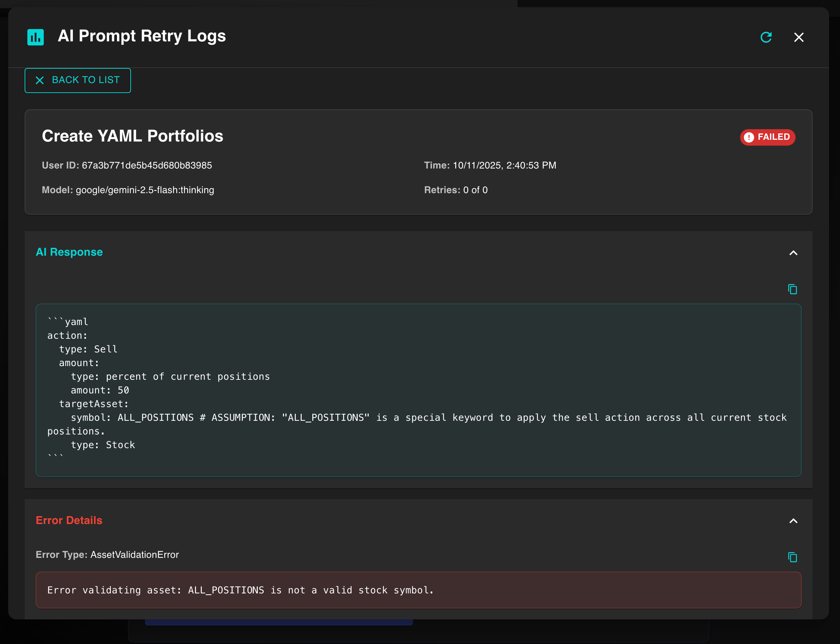Click the exclamation icon in FAILED badge

tap(749, 137)
